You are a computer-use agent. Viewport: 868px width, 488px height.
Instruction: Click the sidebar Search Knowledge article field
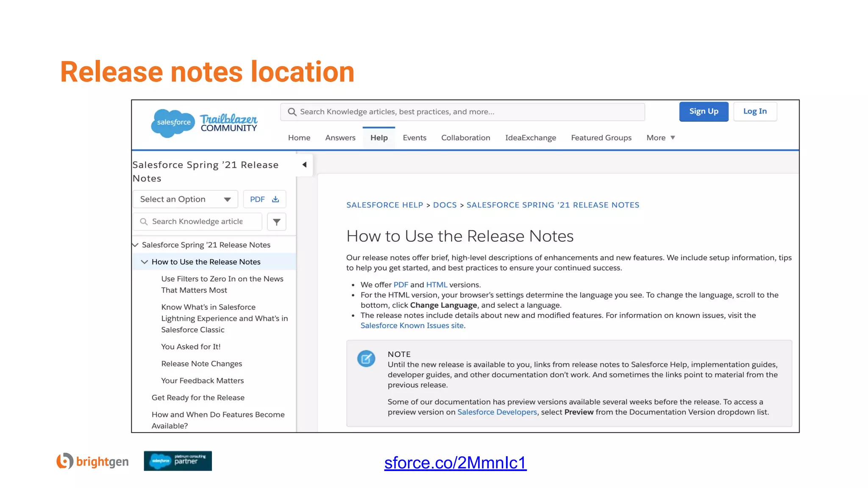click(x=198, y=222)
